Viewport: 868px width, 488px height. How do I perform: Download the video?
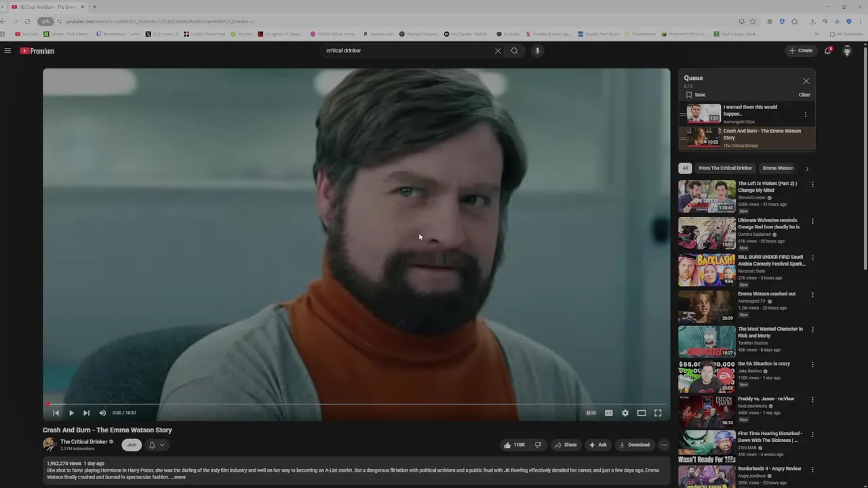[634, 445]
